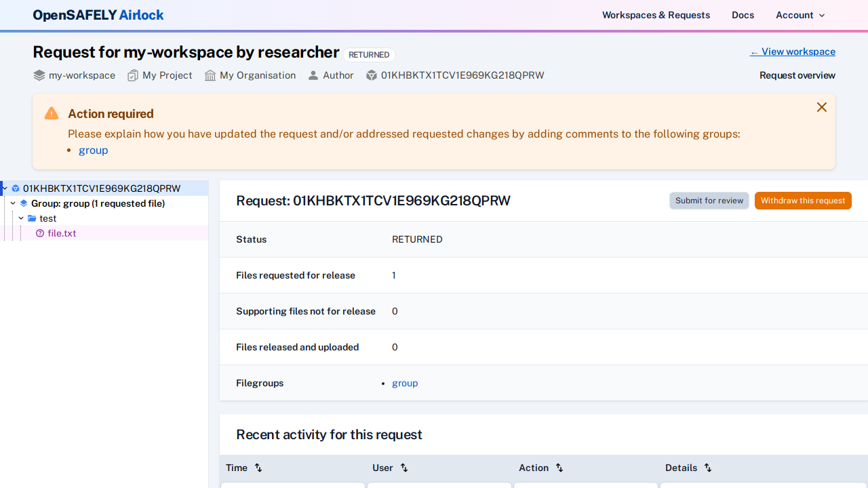Click the blue folder icon beside test
The image size is (868, 488).
point(32,218)
